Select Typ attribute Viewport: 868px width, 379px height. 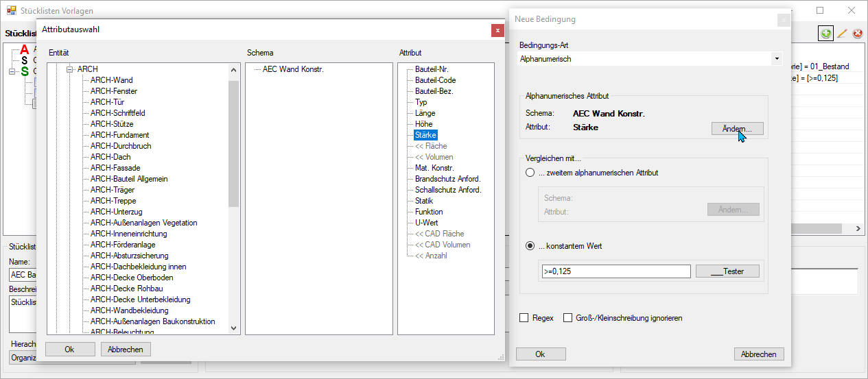421,102
